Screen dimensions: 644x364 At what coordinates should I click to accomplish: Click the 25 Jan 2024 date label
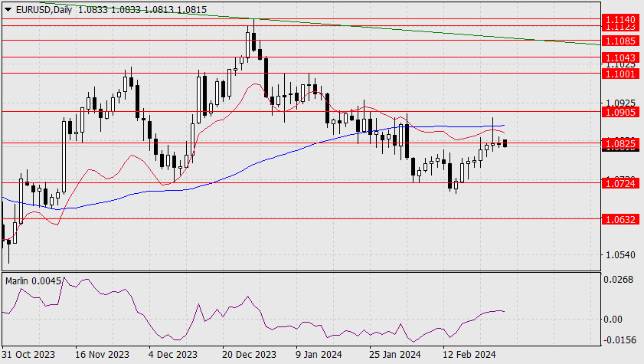pyautogui.click(x=394, y=355)
